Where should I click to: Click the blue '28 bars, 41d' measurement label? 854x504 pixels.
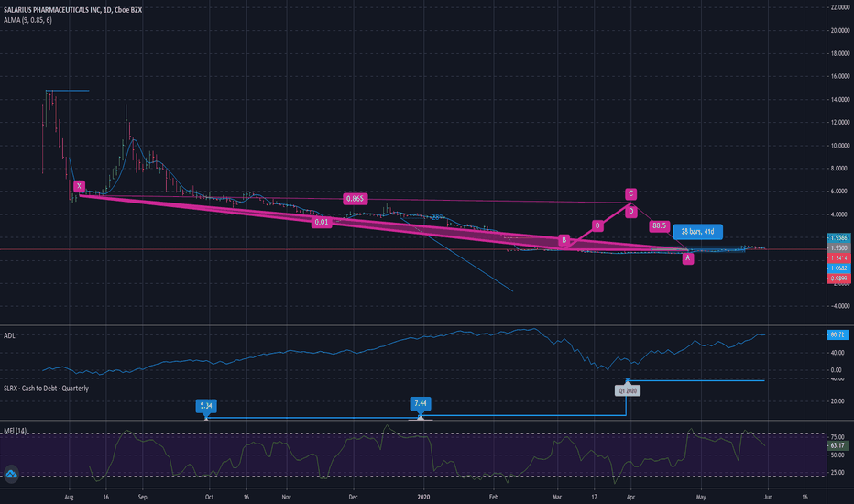point(697,232)
